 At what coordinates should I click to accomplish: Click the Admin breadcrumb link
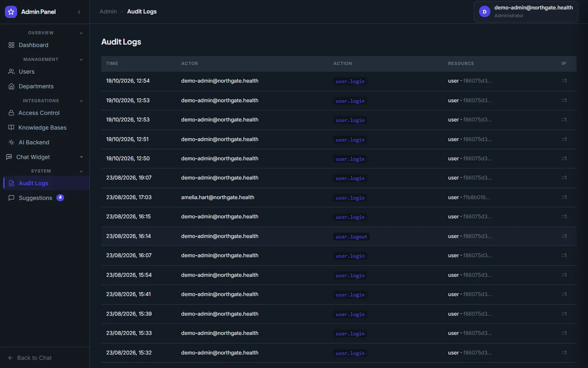[x=108, y=11]
